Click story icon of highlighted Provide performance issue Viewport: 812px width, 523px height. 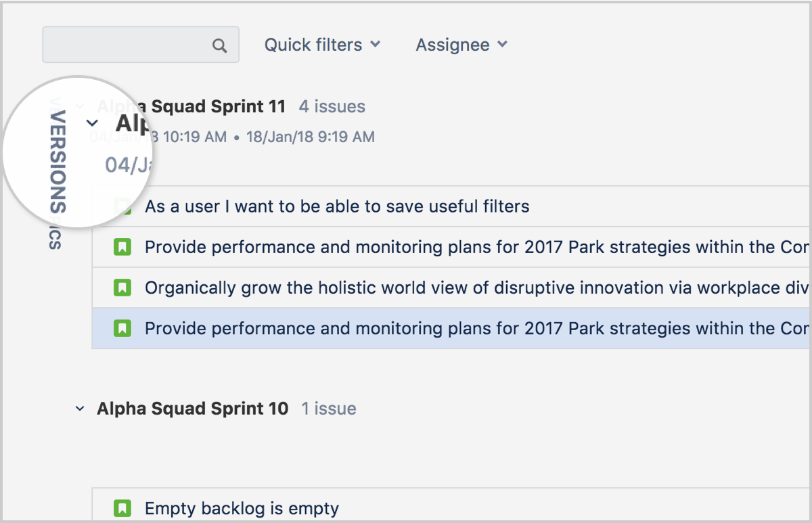(122, 329)
